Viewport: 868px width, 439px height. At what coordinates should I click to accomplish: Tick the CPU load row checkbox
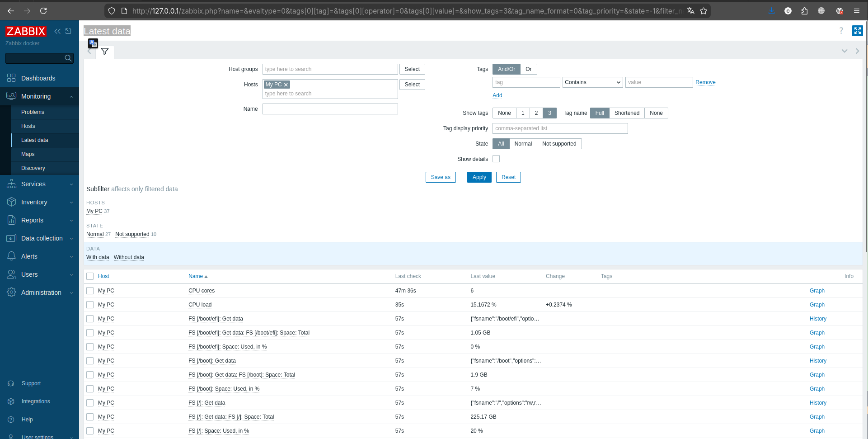tap(90, 305)
